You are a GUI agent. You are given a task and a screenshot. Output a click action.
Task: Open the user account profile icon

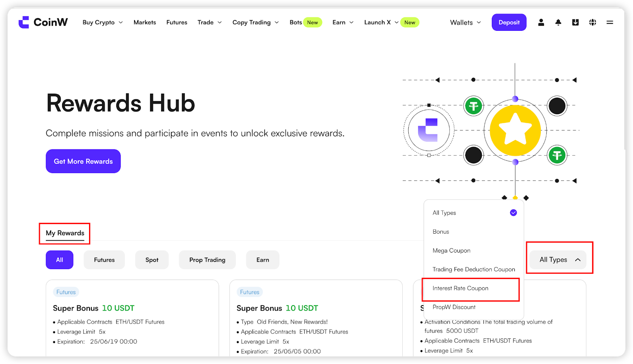pyautogui.click(x=541, y=23)
